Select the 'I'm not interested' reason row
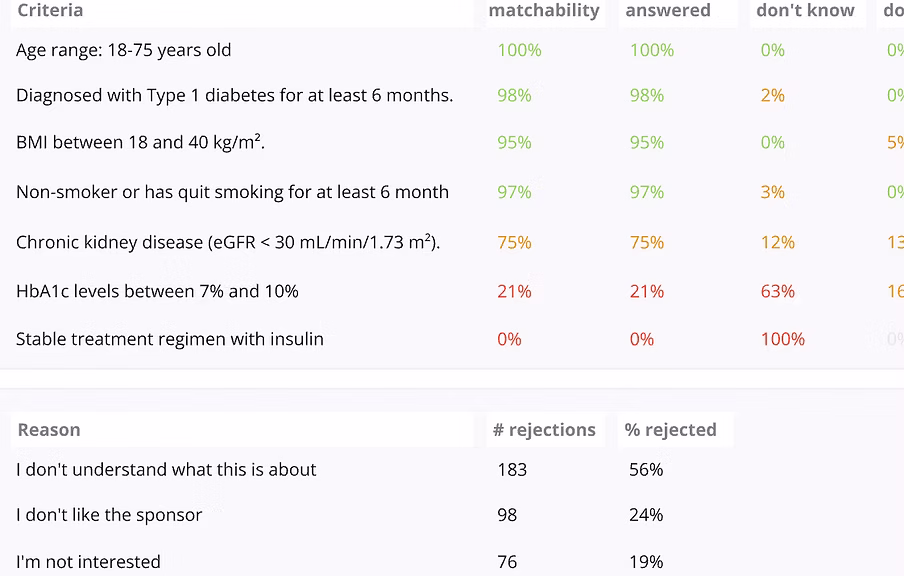 coord(88,561)
